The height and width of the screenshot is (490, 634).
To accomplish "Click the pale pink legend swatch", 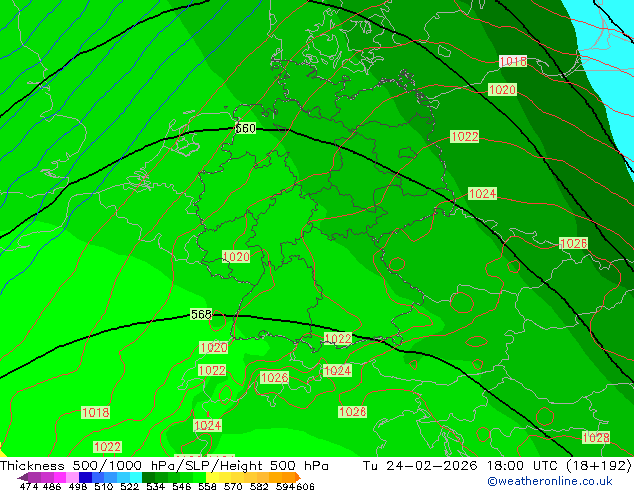I will click(72, 477).
